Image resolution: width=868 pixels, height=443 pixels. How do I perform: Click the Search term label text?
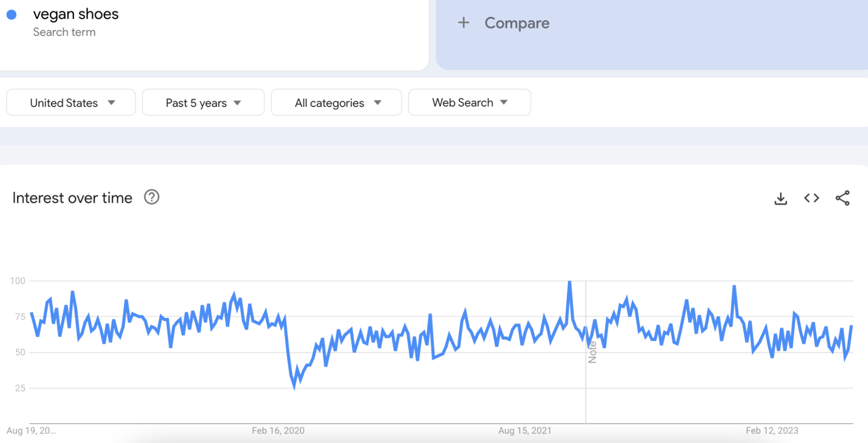coord(64,32)
